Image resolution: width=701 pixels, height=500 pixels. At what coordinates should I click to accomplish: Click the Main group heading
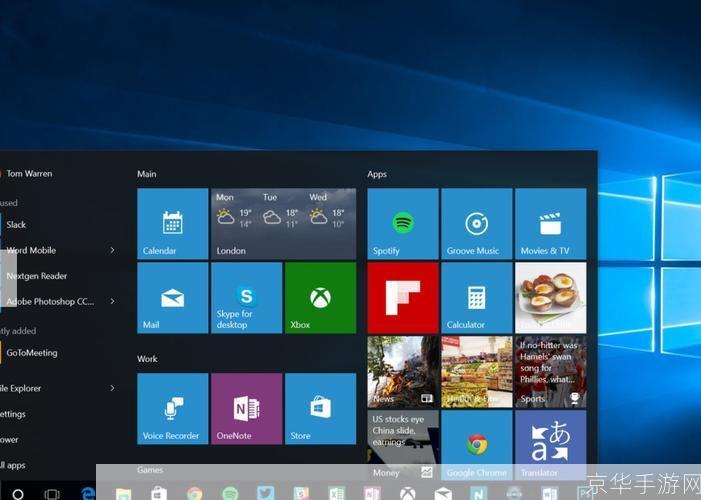(147, 174)
